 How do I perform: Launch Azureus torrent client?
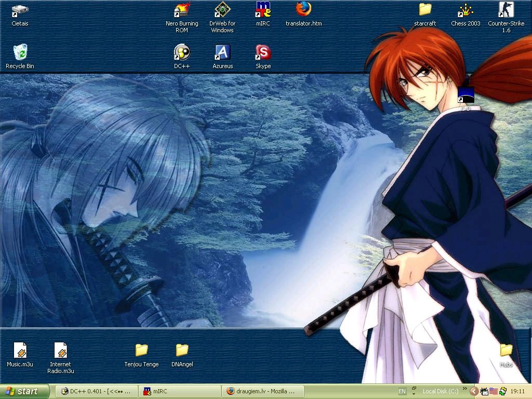[222, 56]
